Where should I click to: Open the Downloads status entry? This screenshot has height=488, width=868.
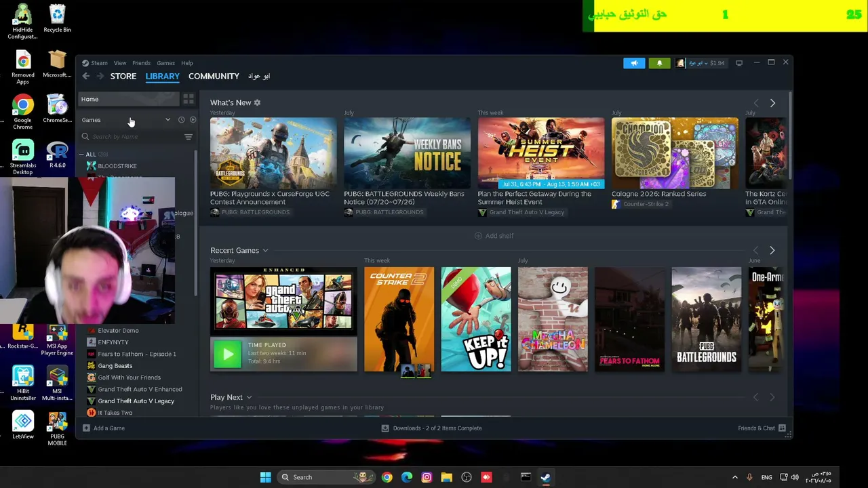[431, 428]
